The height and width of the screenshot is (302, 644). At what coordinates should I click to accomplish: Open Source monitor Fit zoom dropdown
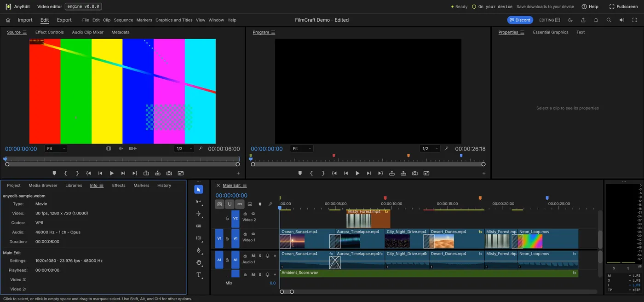tap(56, 149)
